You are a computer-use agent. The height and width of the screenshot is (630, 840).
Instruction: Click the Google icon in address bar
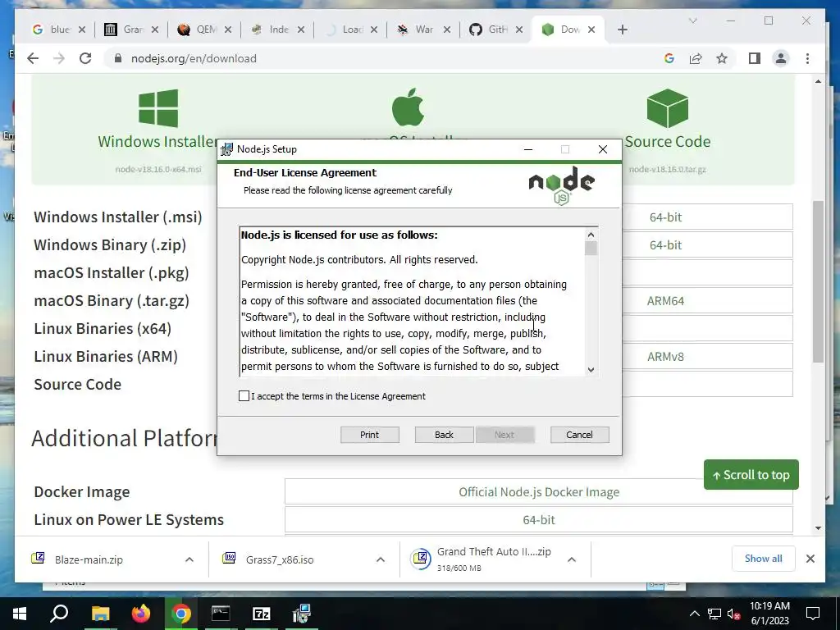pyautogui.click(x=669, y=58)
